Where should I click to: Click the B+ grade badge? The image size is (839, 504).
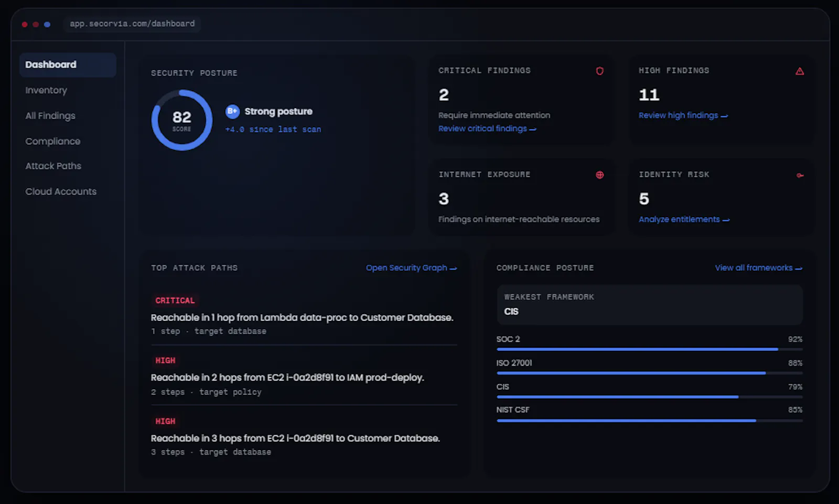232,111
